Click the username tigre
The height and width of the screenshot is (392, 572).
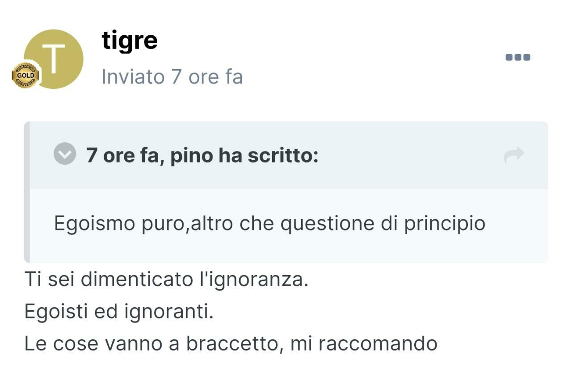[130, 41]
